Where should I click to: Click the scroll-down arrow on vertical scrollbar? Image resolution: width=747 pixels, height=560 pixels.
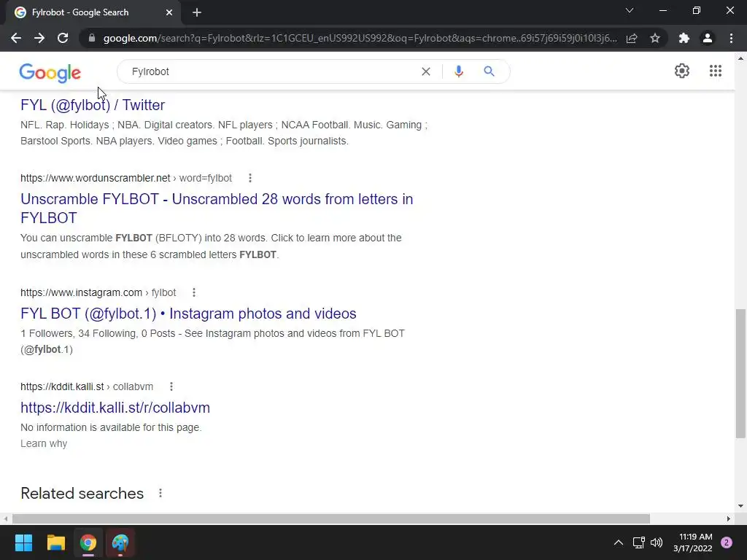(740, 506)
